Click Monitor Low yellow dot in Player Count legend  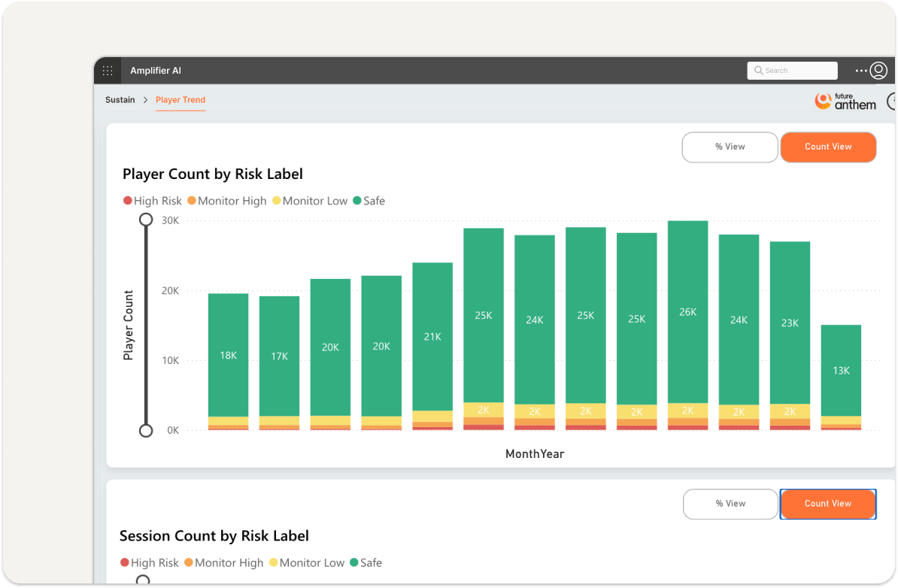(x=276, y=201)
